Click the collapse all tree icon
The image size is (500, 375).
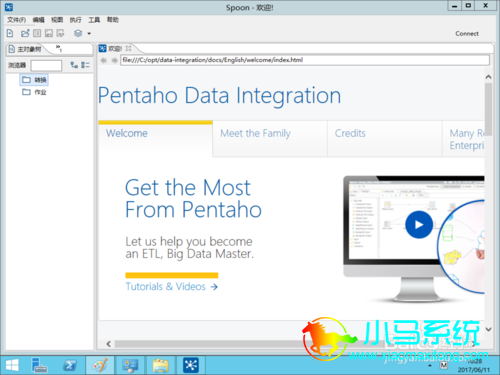click(x=85, y=65)
